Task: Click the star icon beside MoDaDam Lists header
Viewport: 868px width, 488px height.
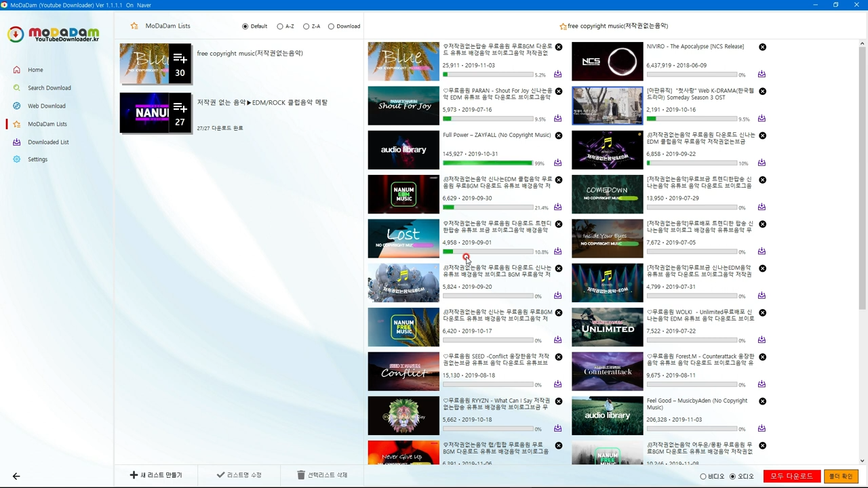Action: 134,26
